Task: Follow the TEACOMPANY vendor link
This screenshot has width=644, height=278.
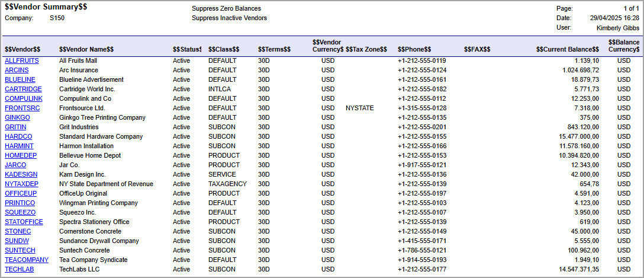Action: [27, 260]
